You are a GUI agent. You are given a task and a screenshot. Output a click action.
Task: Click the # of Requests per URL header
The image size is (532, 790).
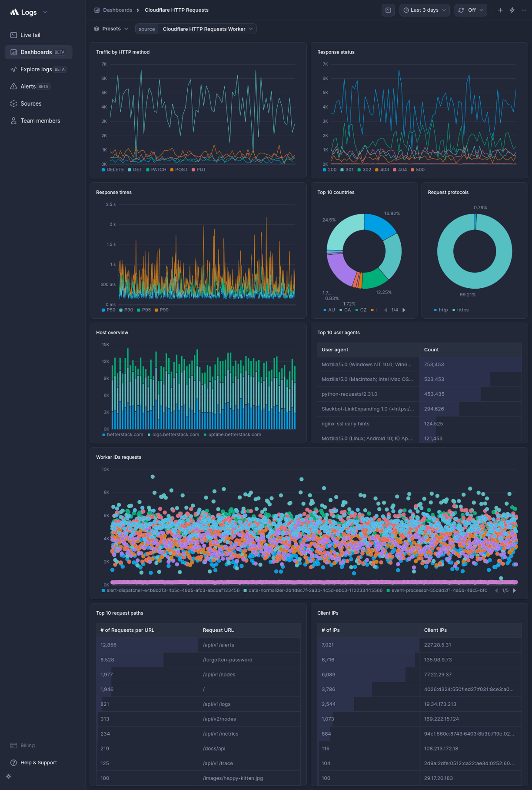147,630
